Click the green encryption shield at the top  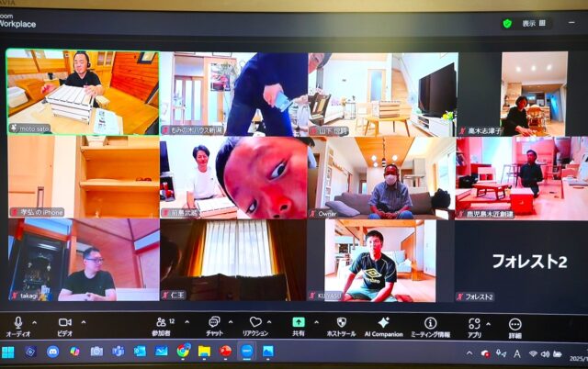507,24
